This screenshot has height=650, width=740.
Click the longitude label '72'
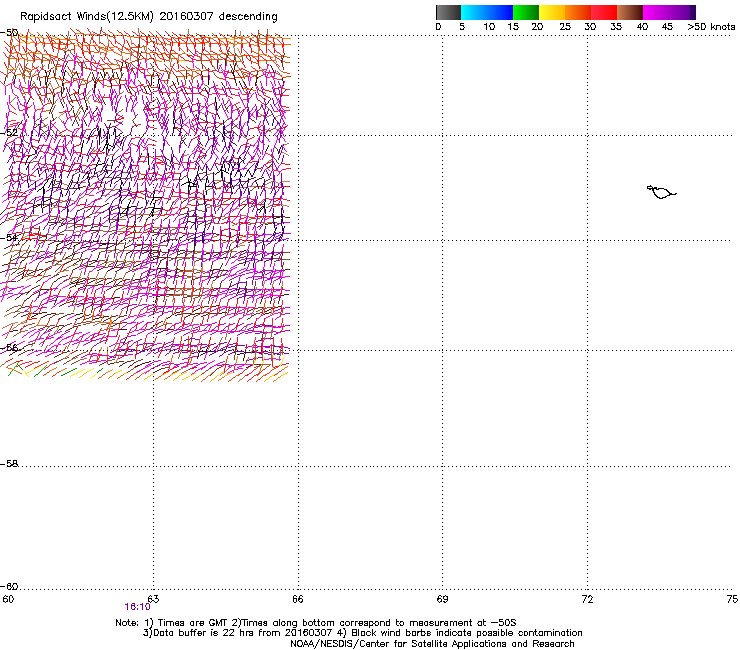tap(588, 599)
